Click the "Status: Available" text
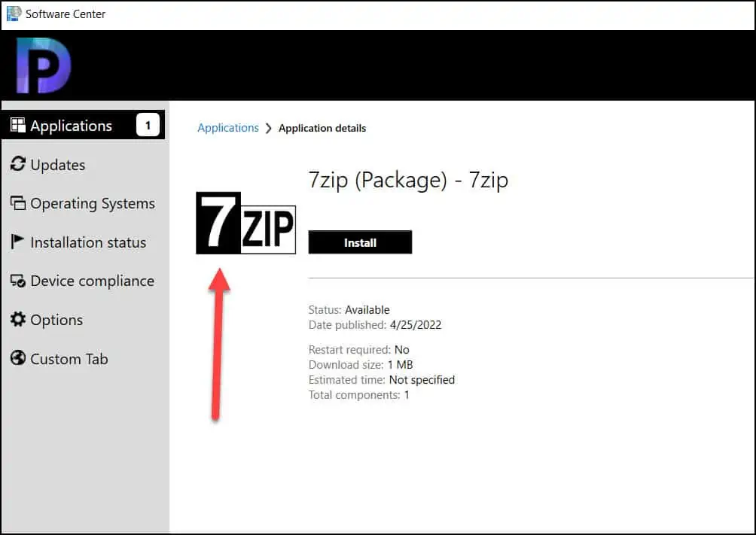756x535 pixels. pyautogui.click(x=349, y=310)
